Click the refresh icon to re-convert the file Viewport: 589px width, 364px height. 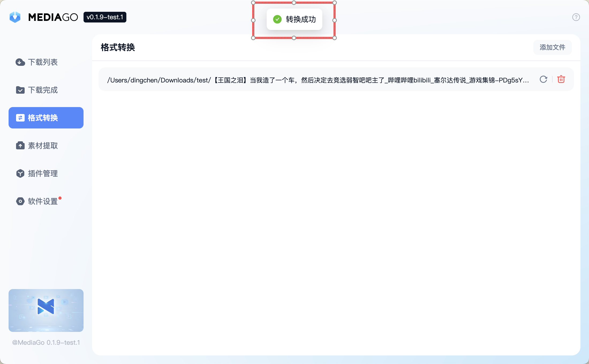coord(543,79)
